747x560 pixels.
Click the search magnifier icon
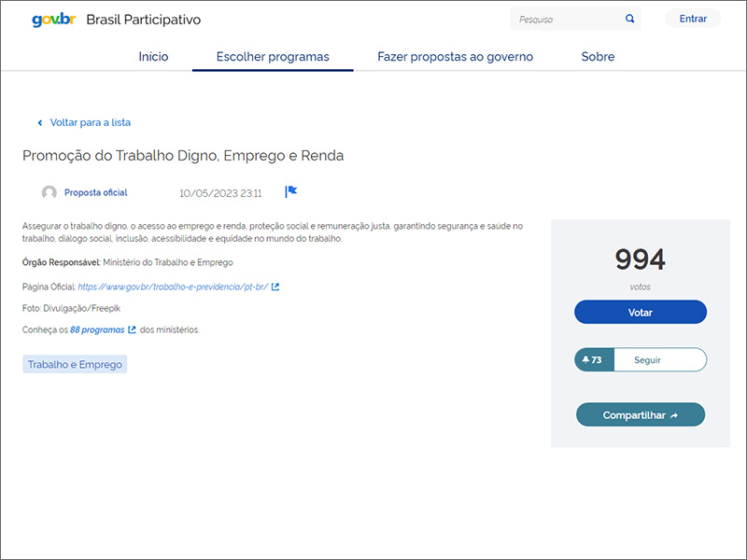pos(630,19)
